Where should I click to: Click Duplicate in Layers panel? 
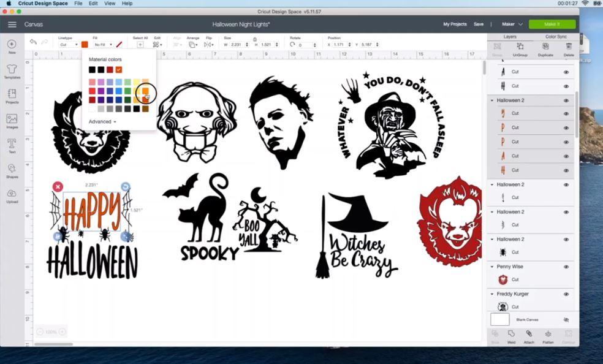click(545, 49)
